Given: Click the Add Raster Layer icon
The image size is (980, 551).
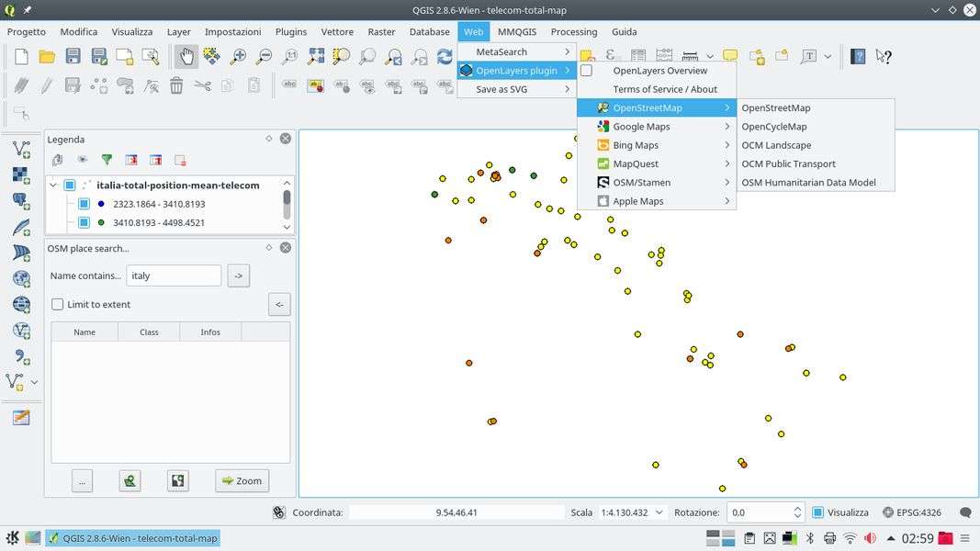Looking at the screenshot, I should (x=20, y=175).
